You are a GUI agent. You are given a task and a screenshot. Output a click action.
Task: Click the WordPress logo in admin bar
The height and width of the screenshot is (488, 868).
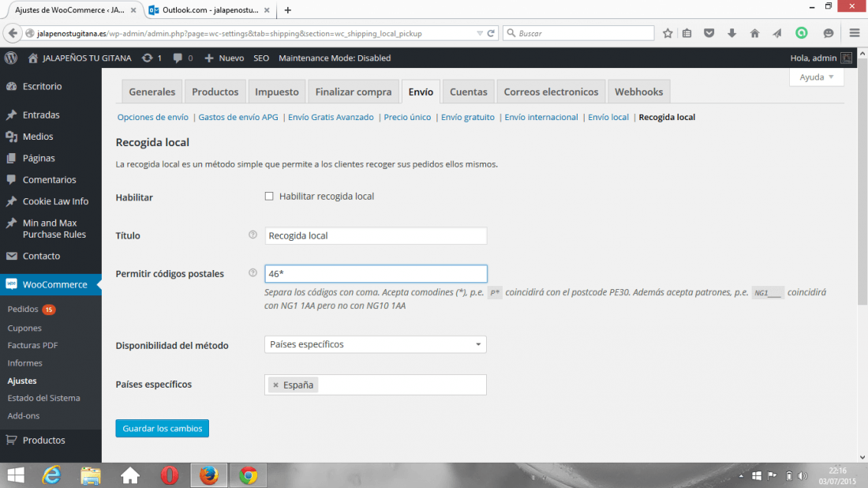[11, 58]
